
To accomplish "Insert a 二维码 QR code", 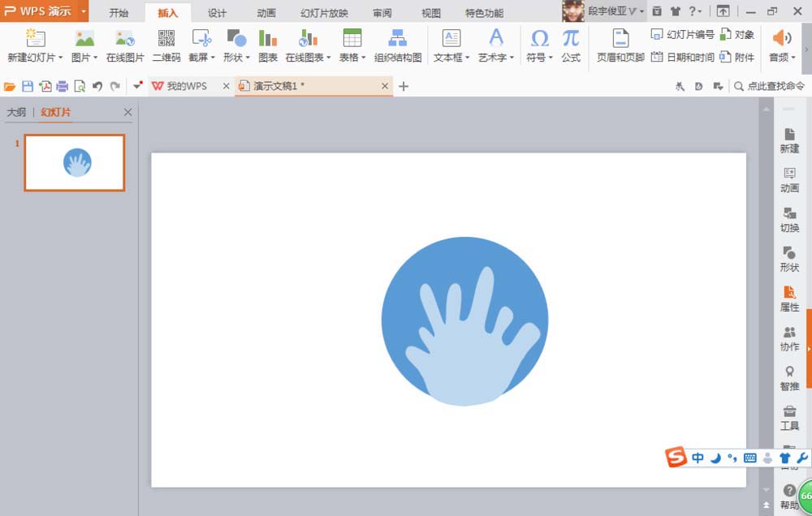I will 166,45.
